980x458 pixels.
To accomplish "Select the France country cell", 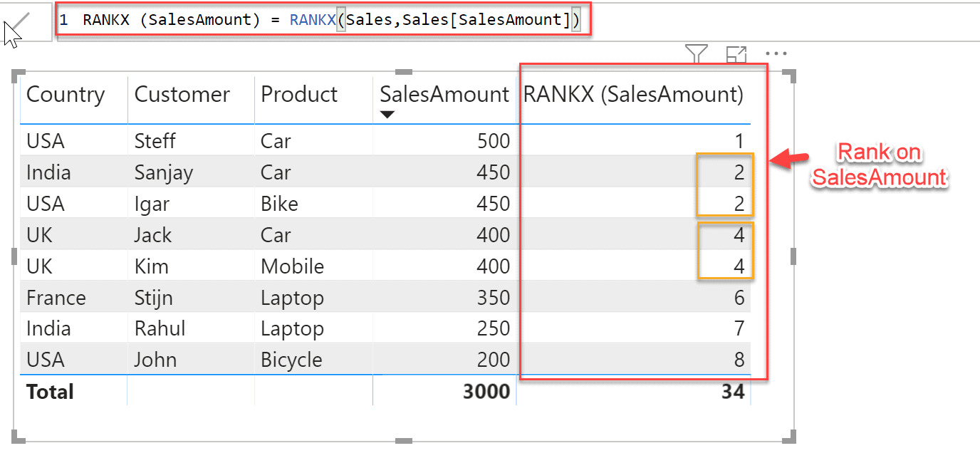I will tap(56, 297).
